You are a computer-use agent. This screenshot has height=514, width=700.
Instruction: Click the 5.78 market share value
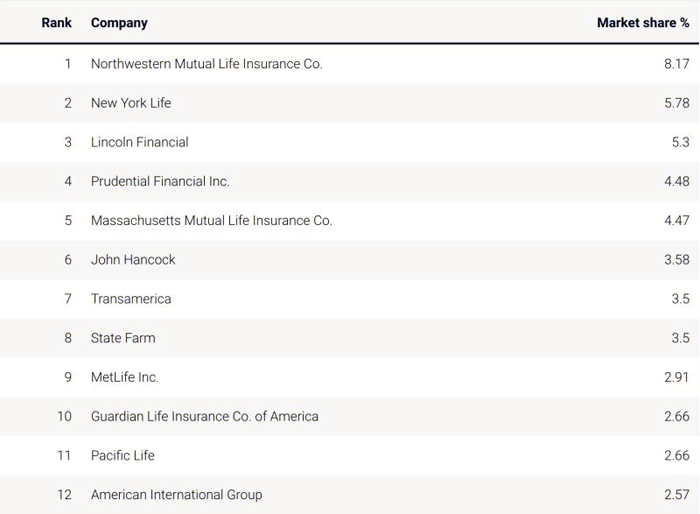pyautogui.click(x=676, y=102)
